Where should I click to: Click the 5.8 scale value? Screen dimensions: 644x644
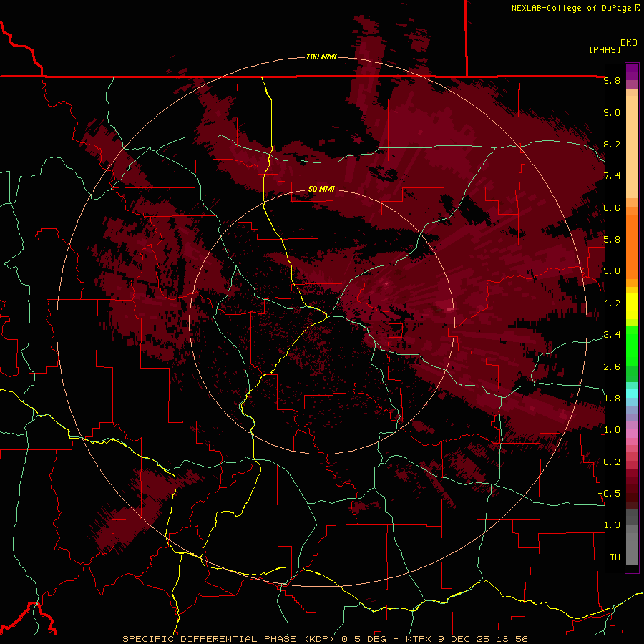pos(612,240)
